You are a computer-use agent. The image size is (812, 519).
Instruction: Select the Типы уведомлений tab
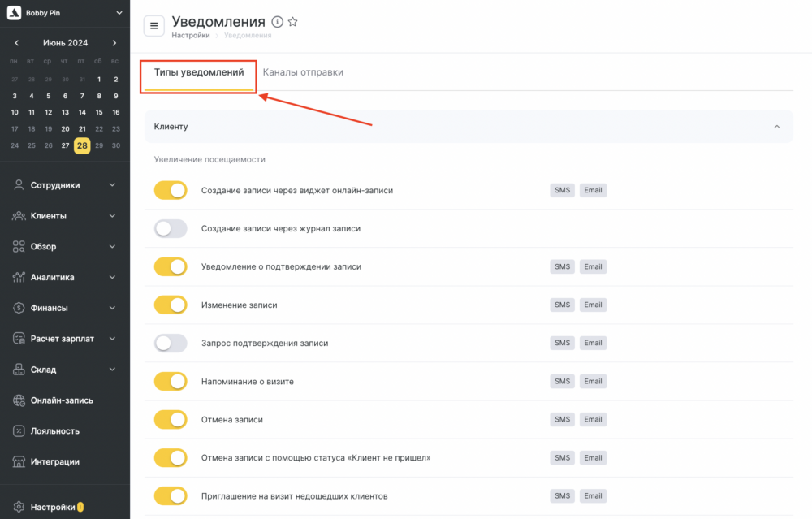(199, 73)
